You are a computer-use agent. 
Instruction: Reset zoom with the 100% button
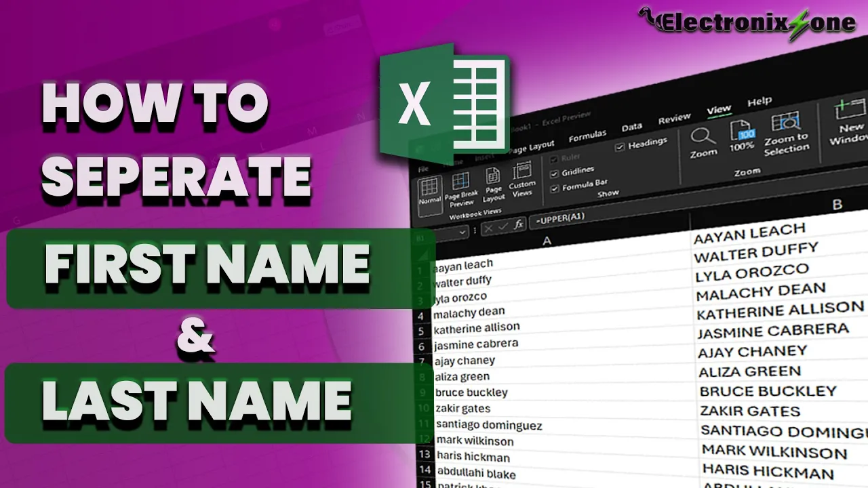point(741,135)
